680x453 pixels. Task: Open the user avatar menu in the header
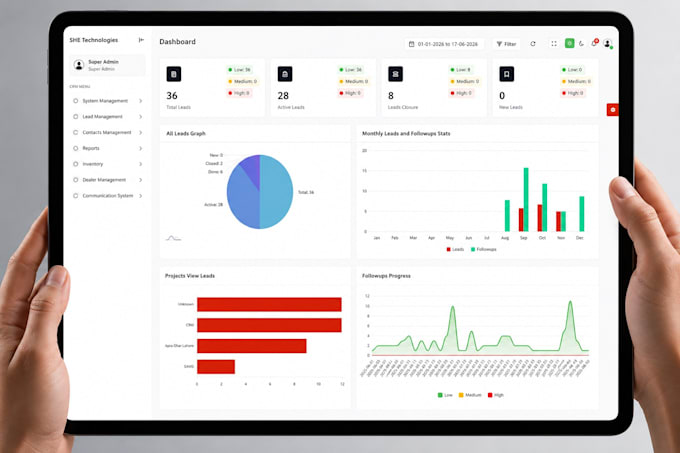pos(608,43)
